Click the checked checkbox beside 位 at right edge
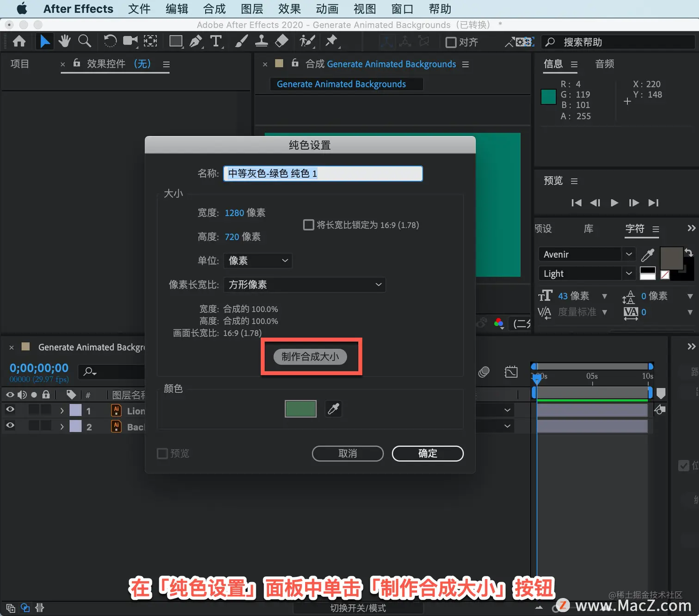699x616 pixels. pos(683,466)
